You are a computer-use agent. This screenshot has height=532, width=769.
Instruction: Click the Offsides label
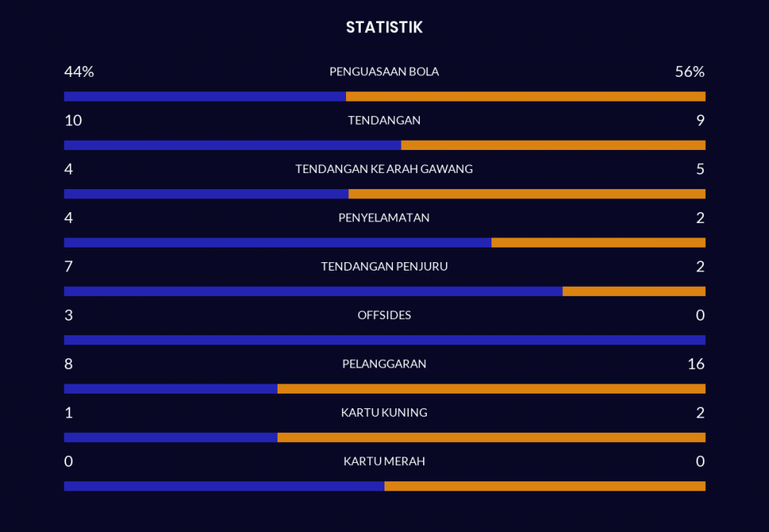pos(384,315)
